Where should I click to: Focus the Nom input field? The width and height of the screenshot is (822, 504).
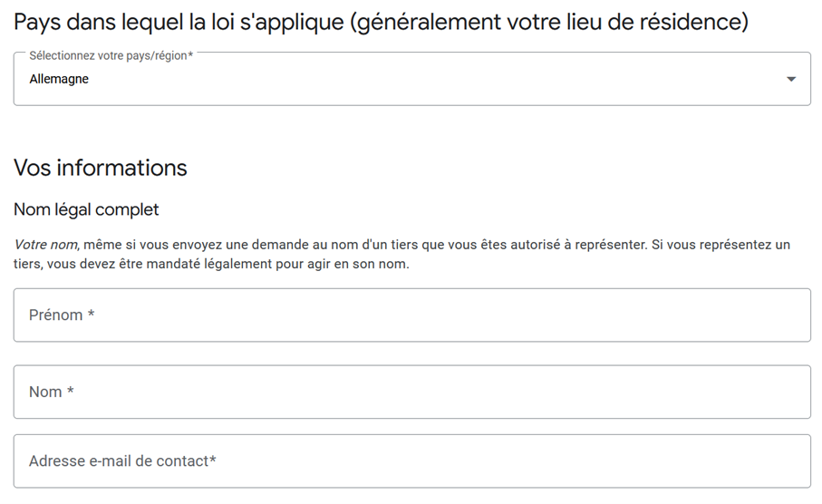click(x=412, y=392)
